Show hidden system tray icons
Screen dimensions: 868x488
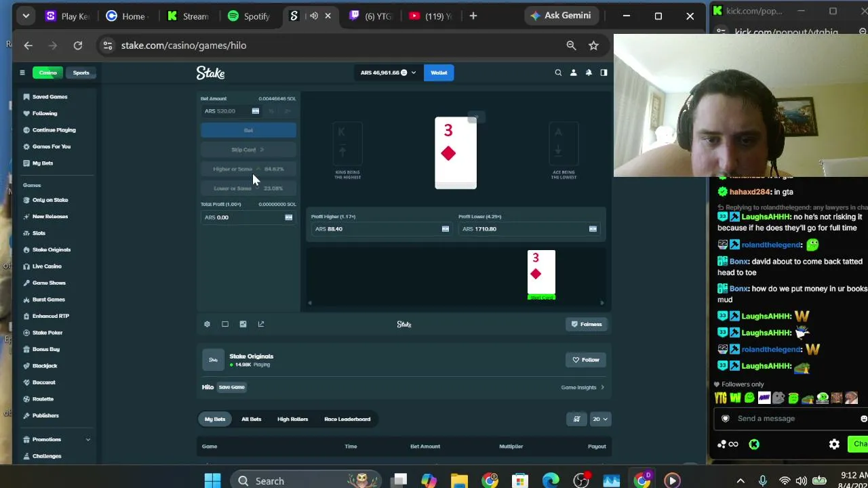[x=741, y=481]
